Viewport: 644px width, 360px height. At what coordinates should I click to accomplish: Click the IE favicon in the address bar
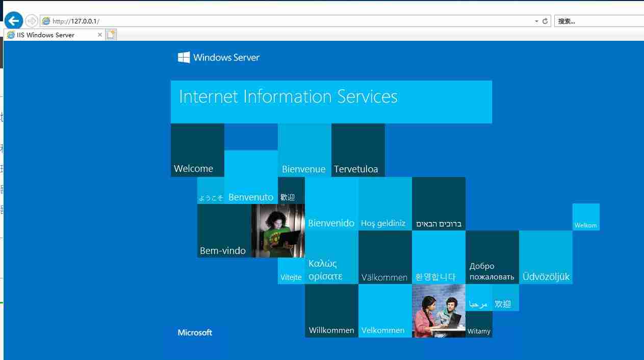coord(45,21)
